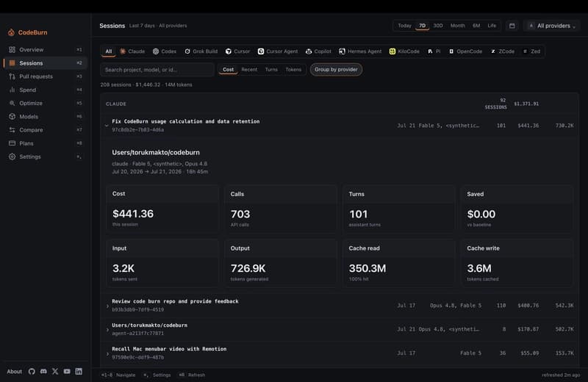The image size is (588, 382).
Task: Open Pull requests via its icon
Action: 12,76
